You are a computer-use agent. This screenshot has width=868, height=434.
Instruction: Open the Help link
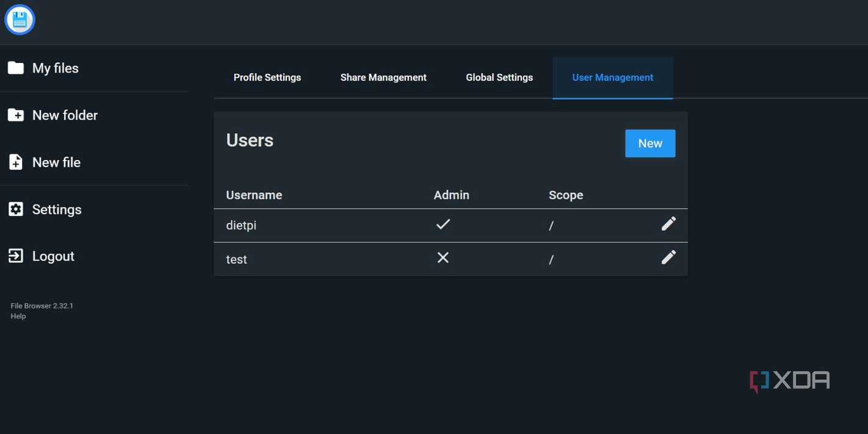point(18,316)
